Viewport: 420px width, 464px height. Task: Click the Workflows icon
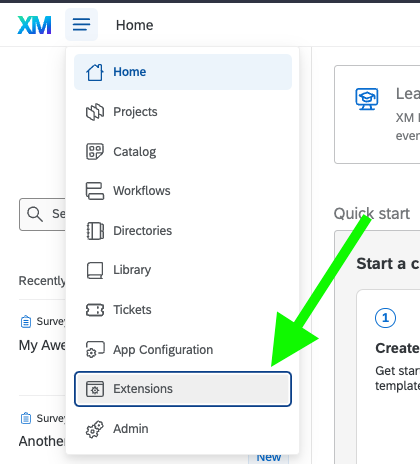[95, 191]
